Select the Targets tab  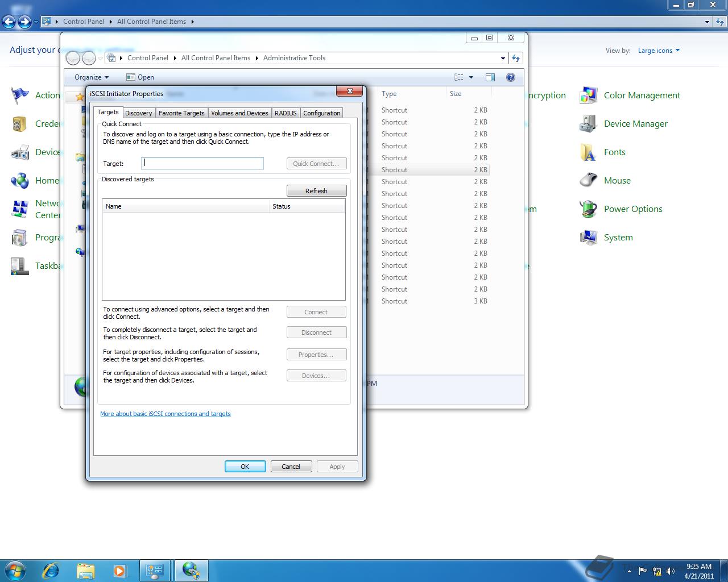[107, 112]
